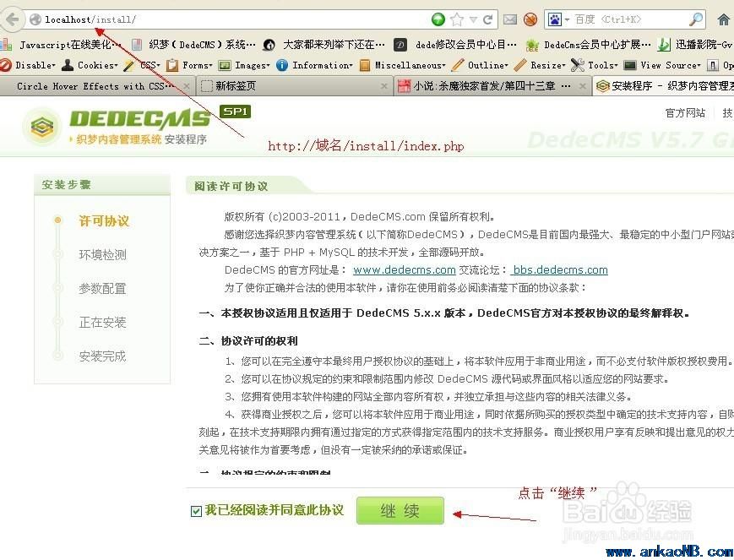Click the browser back button
Image resolution: width=734 pixels, height=560 pixels.
[x=12, y=20]
